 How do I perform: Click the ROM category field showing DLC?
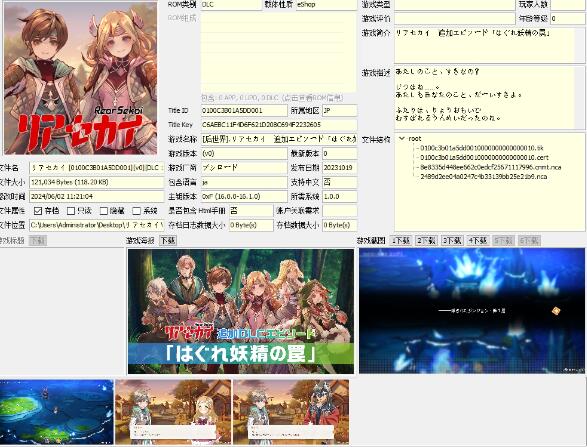[x=231, y=4]
